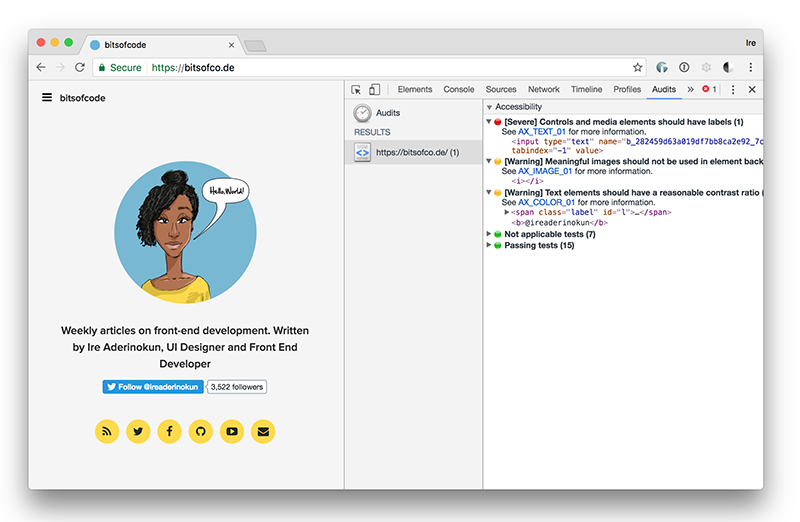800x522 pixels.
Task: Collapse the Severe controls labels result
Action: [489, 122]
